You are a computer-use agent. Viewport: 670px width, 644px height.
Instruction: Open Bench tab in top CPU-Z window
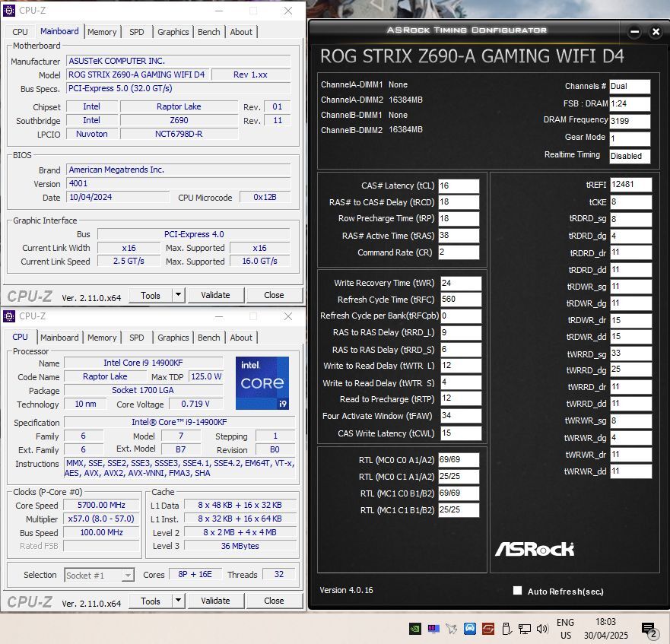pos(208,32)
